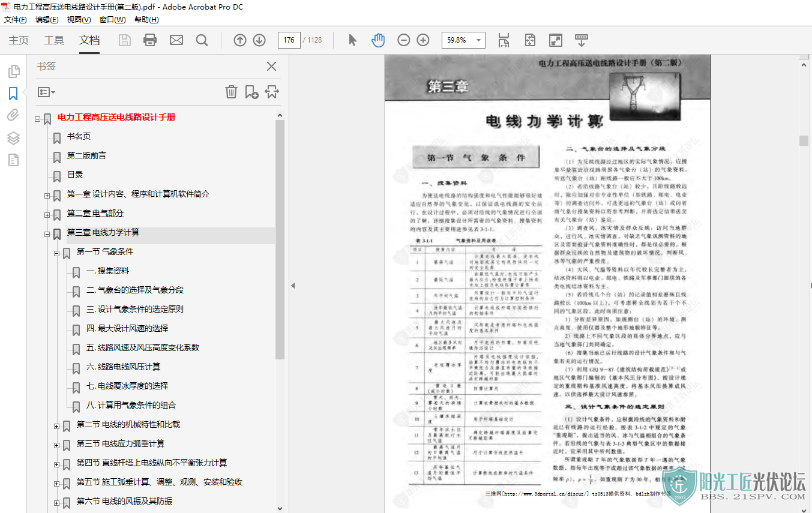Click the fit-width scrolling mode icon
Viewport: 812px width, 513px height.
[504, 40]
